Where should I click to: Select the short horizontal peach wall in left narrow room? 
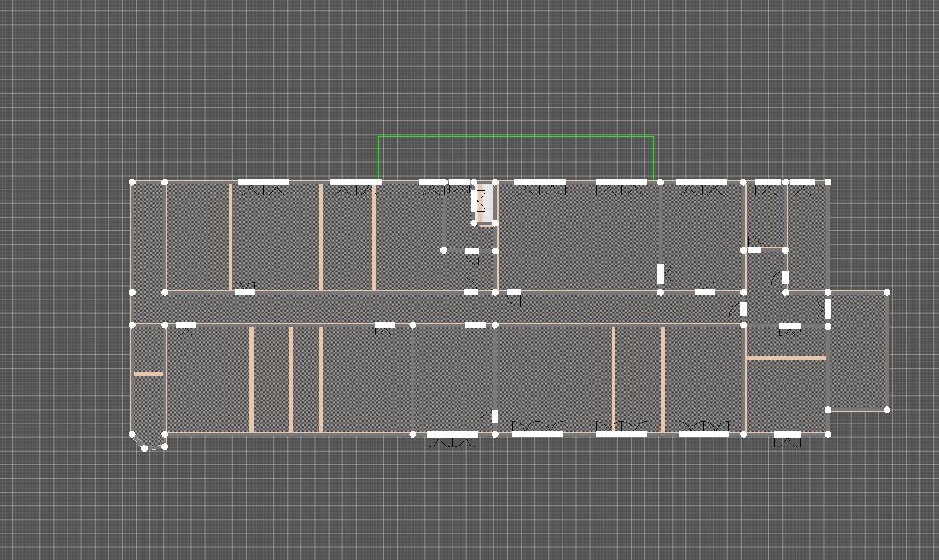(149, 374)
